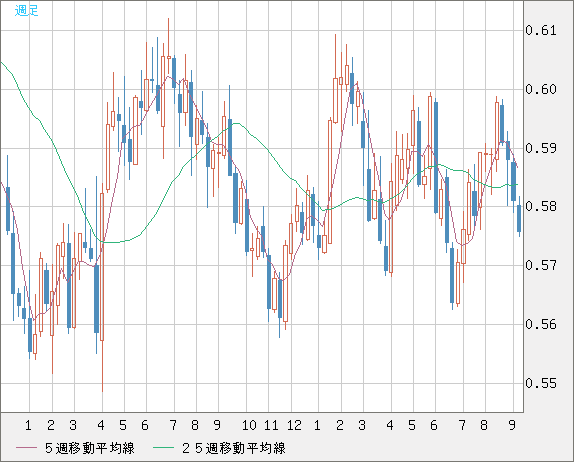Click the 0.57 price axis label
Image resolution: width=574 pixels, height=462 pixels.
click(x=541, y=265)
